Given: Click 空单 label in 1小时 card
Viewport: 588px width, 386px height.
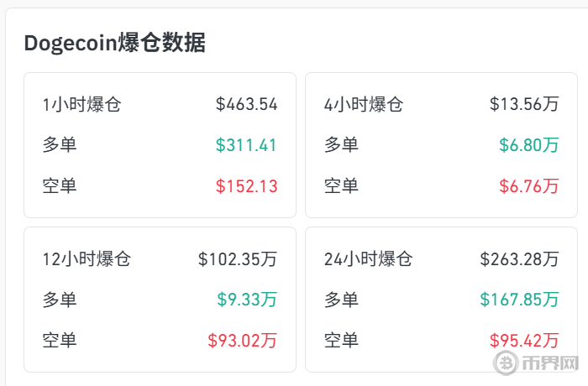Looking at the screenshot, I should pos(60,186).
